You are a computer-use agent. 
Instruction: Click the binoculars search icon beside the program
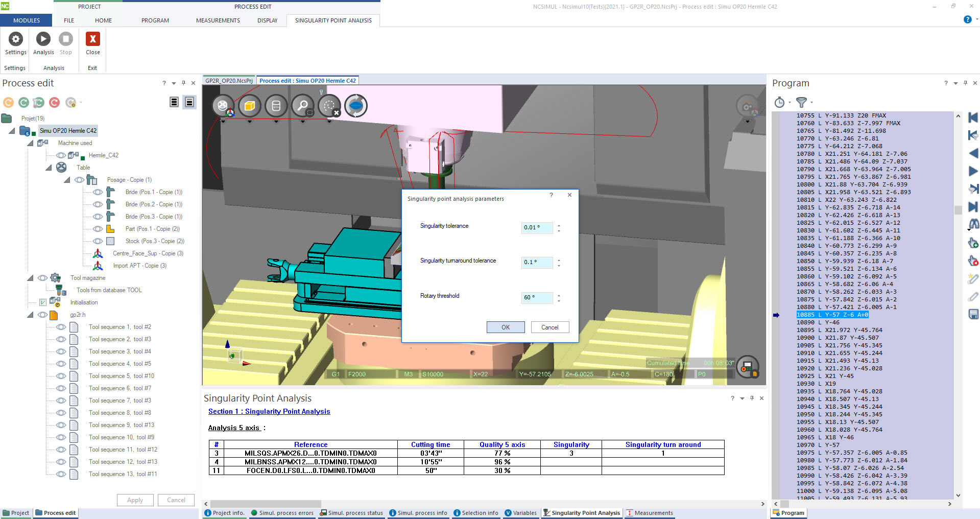[973, 224]
